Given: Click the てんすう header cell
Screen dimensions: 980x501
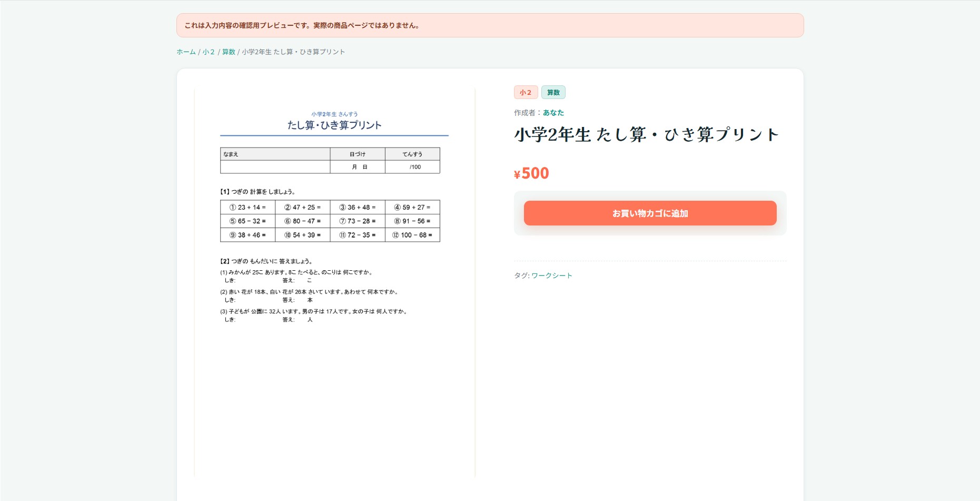Looking at the screenshot, I should click(x=412, y=154).
